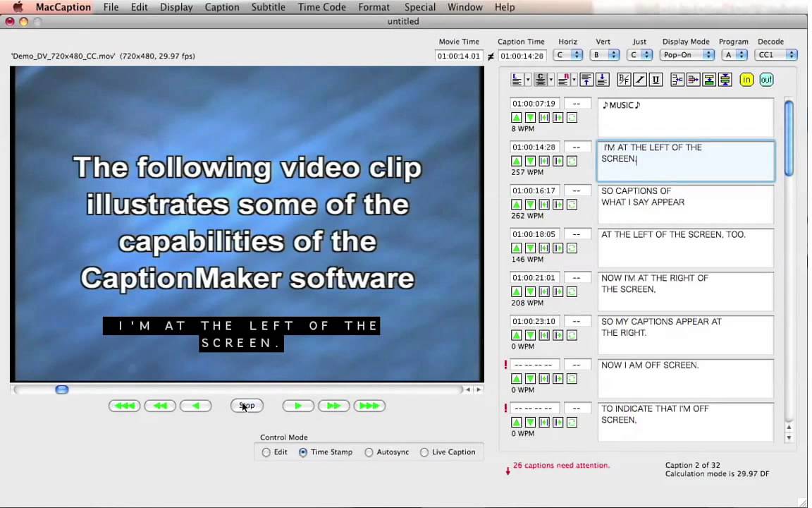Select the Time Stamp control mode
Image resolution: width=812 pixels, height=508 pixels.
[x=303, y=452]
